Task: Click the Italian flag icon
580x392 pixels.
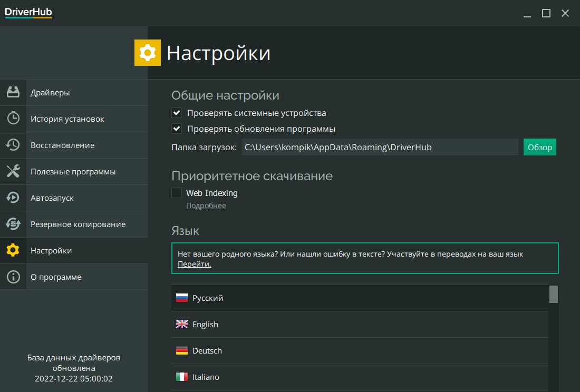Action: (x=181, y=377)
